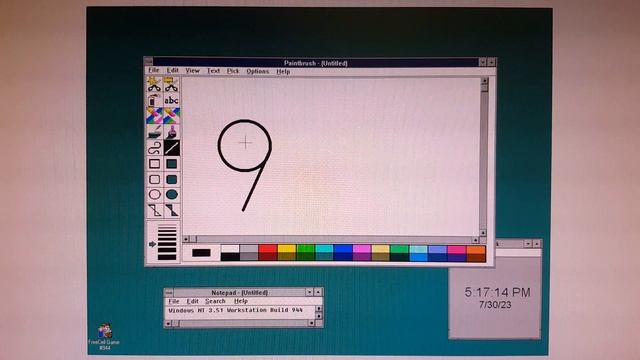
Task: Click Notepad horizontal scrollbar right arrow
Action: (311, 323)
